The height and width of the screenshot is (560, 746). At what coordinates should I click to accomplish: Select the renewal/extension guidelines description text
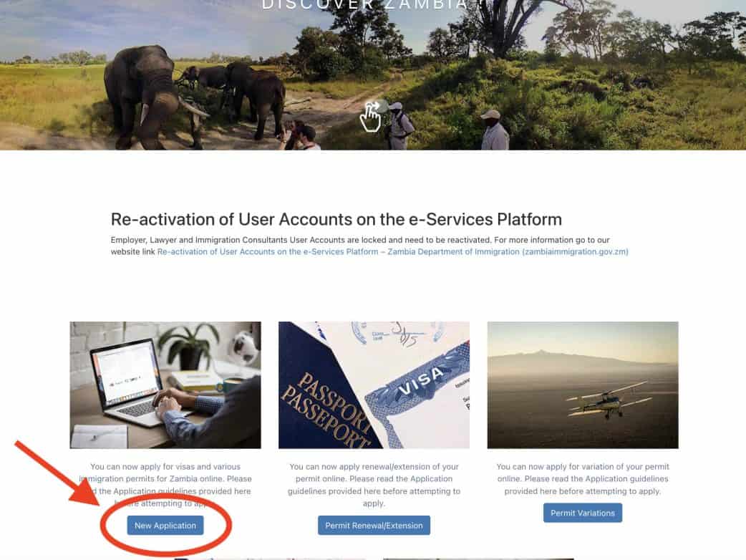click(x=374, y=485)
